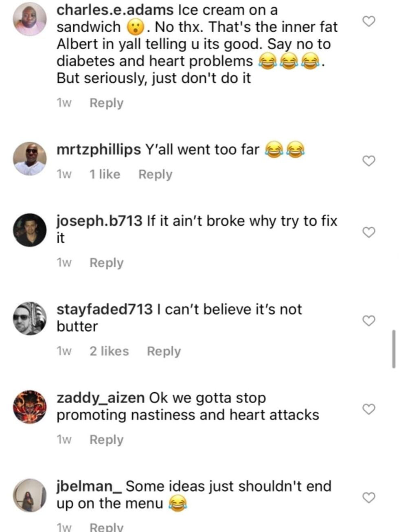Screen dimensions: 399x532
Task: Toggle like on mrtzphillips's comment
Action: point(368,161)
